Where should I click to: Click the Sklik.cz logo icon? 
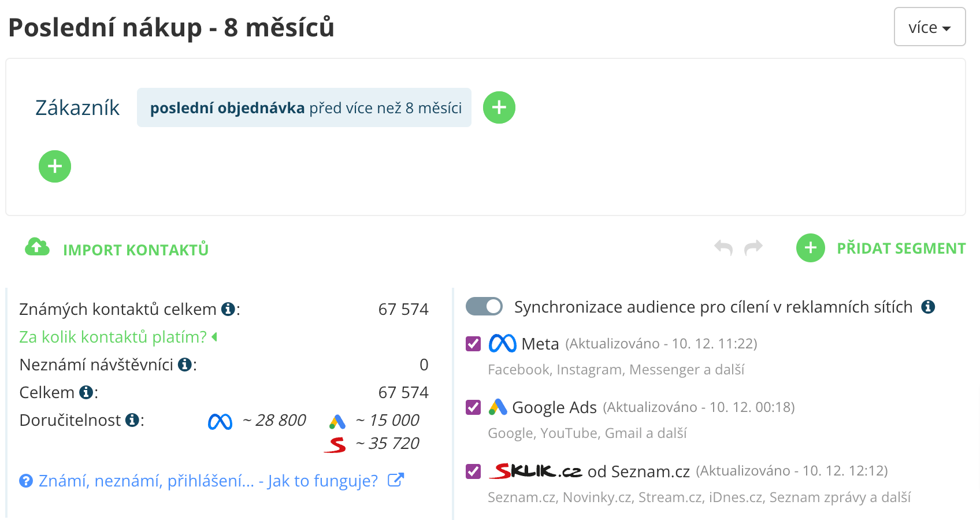(534, 470)
